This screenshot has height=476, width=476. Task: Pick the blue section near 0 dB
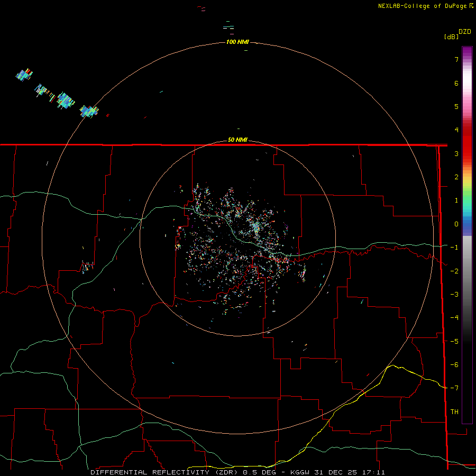point(467,225)
